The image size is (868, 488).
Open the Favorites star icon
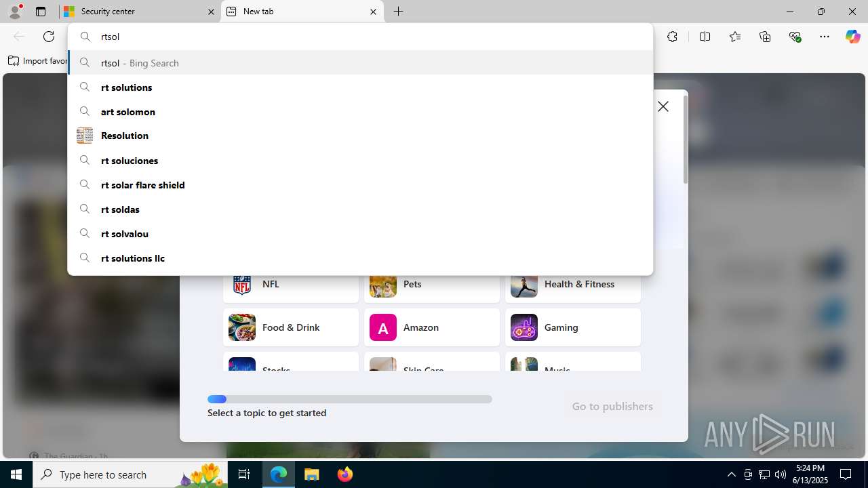click(735, 37)
